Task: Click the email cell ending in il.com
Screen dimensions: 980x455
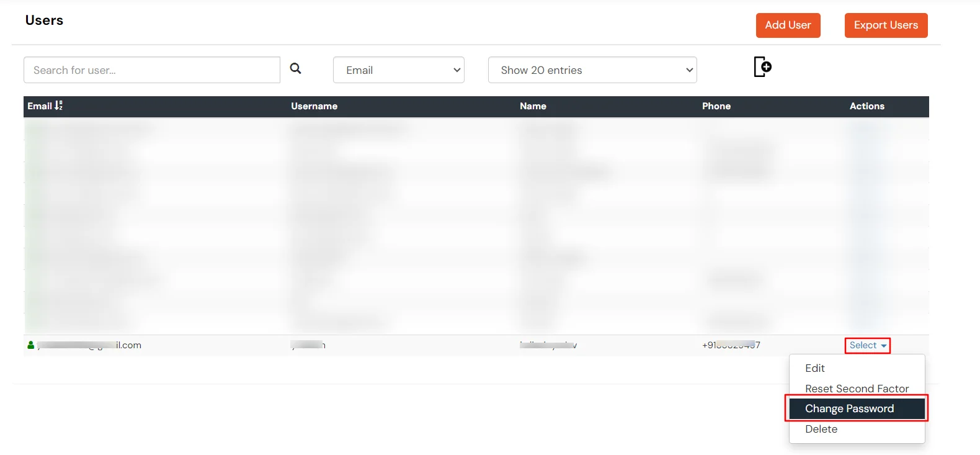Action: (x=89, y=345)
